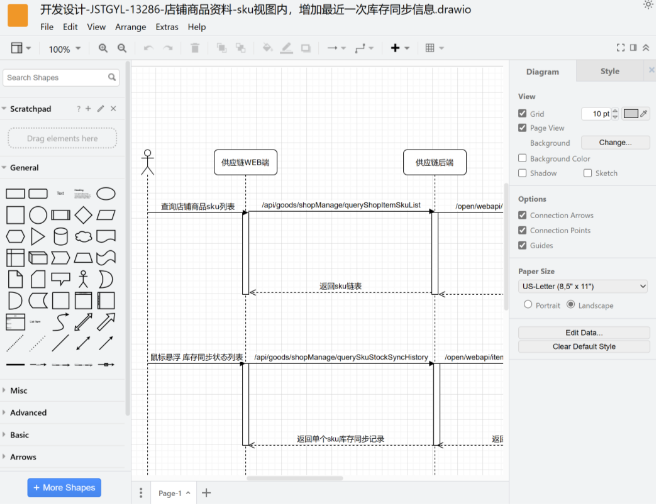Open the zoom percentage dropdown

coord(65,49)
